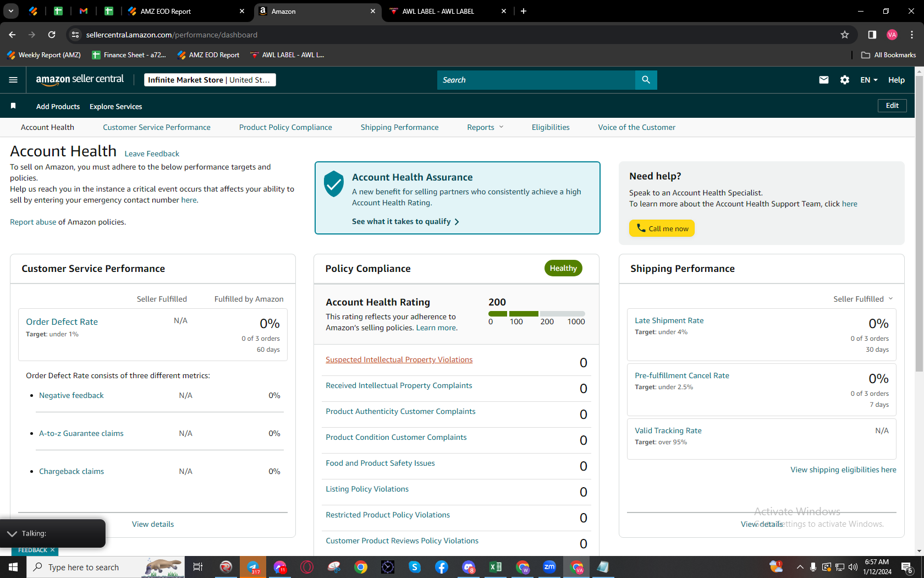Screen dimensions: 924x578
Task: Open a new browser tab
Action: coord(524,11)
